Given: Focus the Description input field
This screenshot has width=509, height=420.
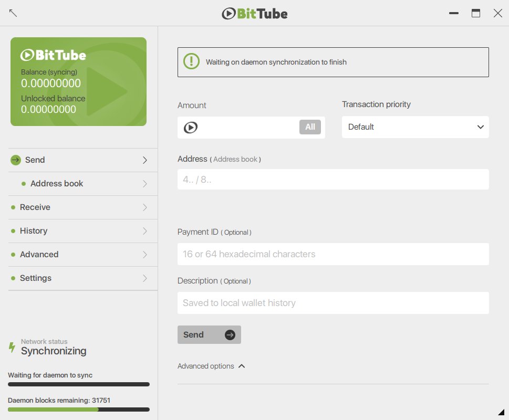Looking at the screenshot, I should click(333, 303).
